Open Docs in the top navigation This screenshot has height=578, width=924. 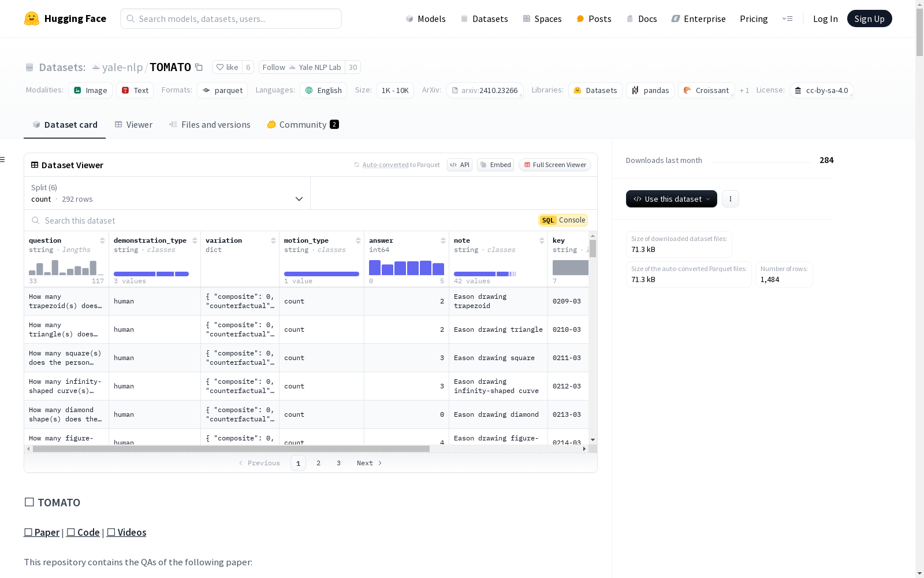pos(642,18)
